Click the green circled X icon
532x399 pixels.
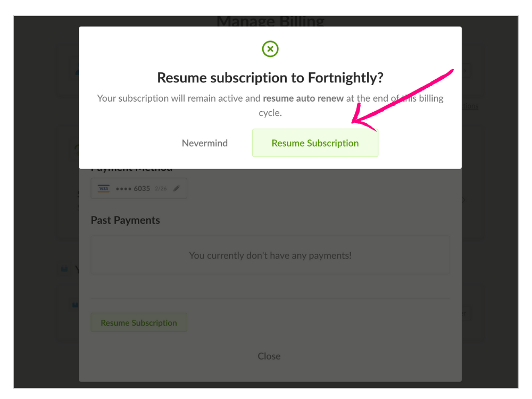(270, 49)
